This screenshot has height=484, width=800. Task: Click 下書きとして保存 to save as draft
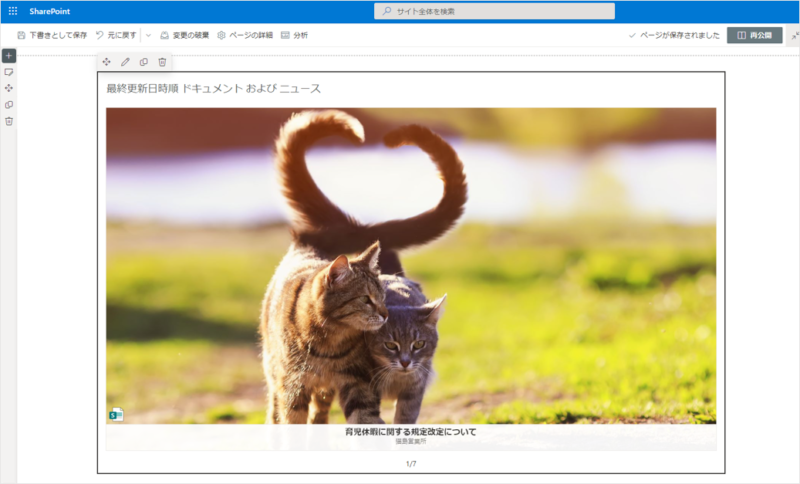[x=52, y=35]
